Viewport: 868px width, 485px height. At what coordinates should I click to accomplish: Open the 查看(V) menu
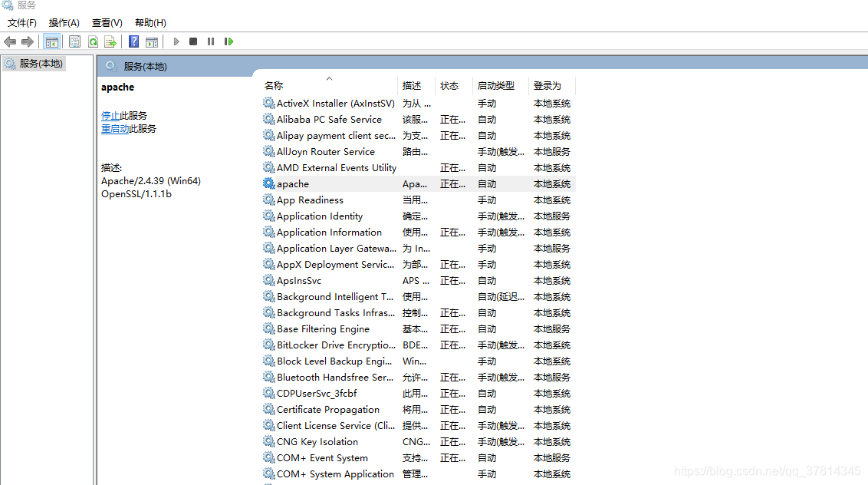pyautogui.click(x=107, y=23)
